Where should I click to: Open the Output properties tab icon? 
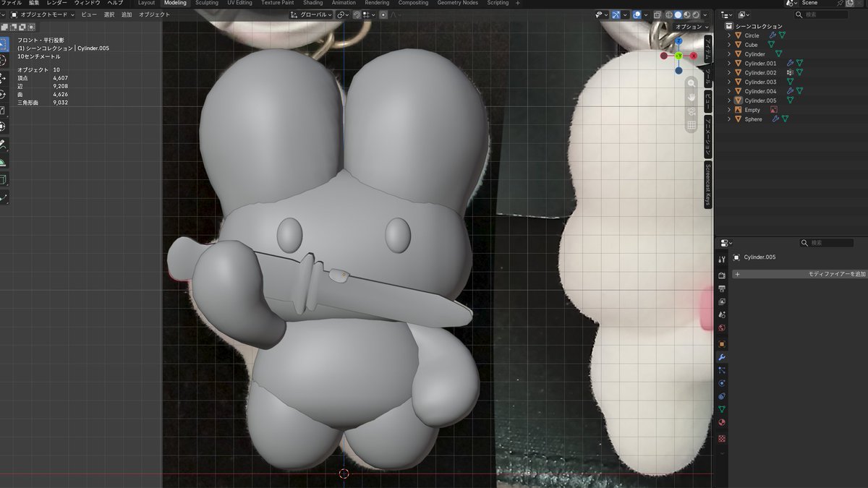(721, 288)
